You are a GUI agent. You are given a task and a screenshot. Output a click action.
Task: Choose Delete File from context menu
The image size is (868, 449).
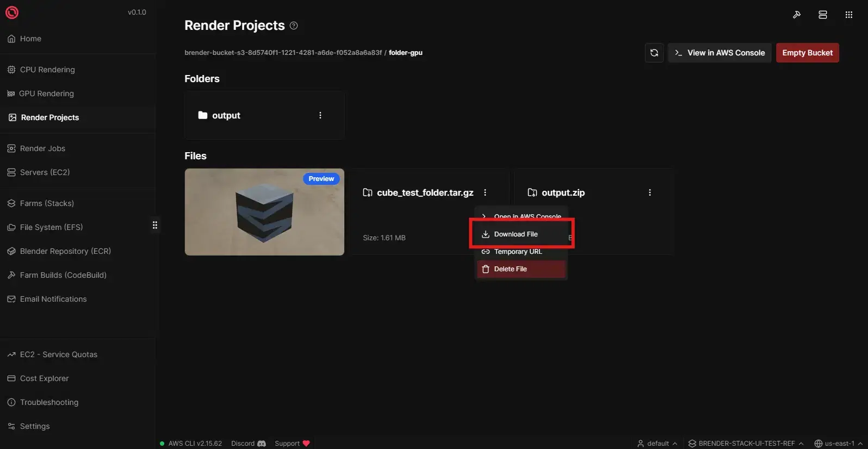point(522,269)
